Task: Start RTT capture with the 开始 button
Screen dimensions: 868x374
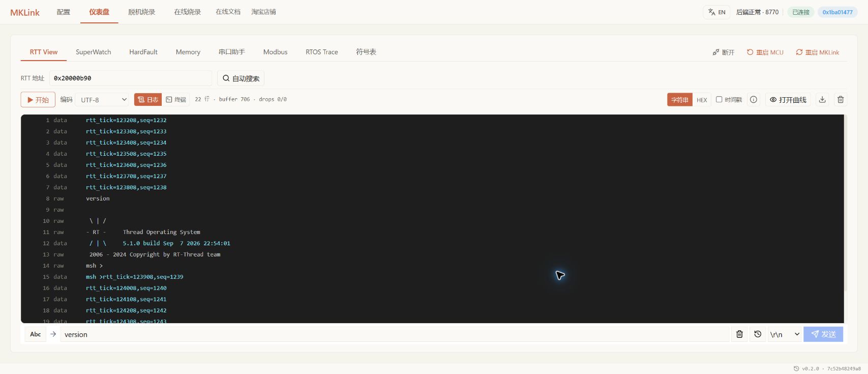Action: coord(38,100)
